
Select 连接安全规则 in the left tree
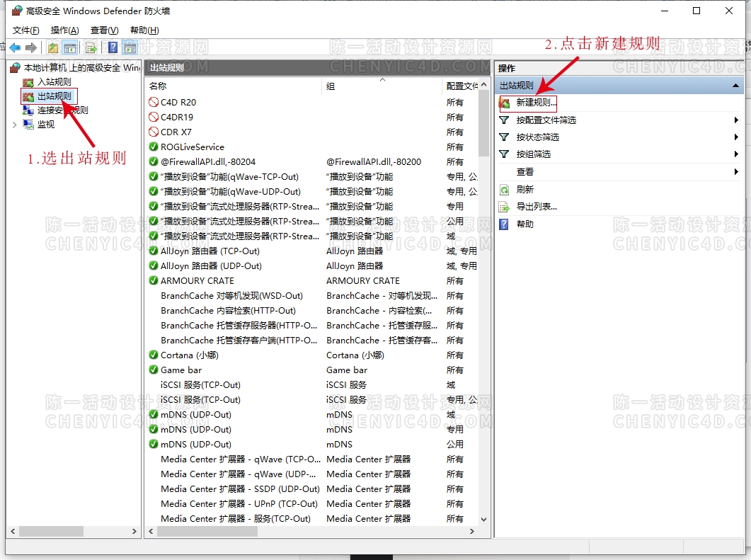(x=63, y=110)
